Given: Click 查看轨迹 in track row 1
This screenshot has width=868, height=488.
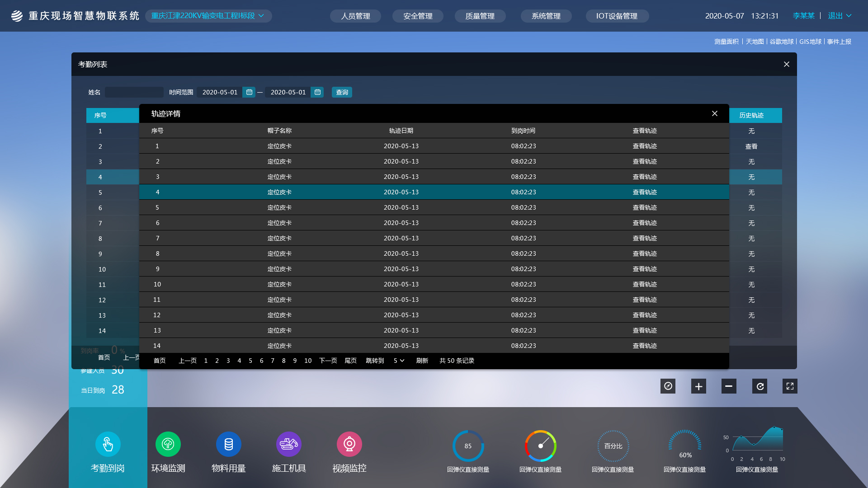Looking at the screenshot, I should 645,146.
